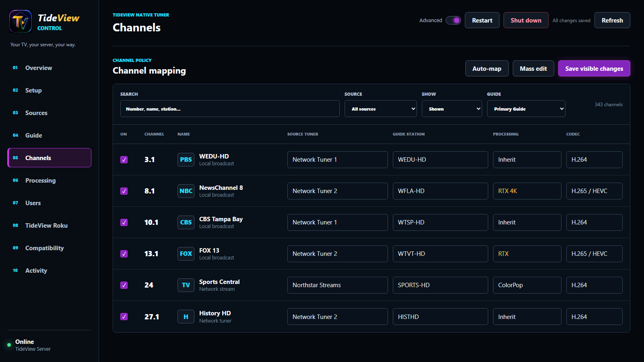Click the NBC badge for NewsChannel 8

(186, 191)
